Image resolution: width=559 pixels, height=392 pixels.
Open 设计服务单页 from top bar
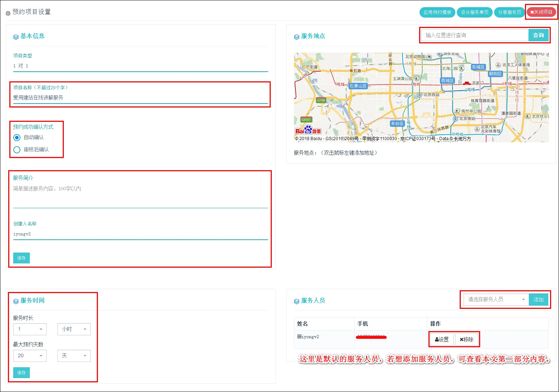pyautogui.click(x=474, y=12)
